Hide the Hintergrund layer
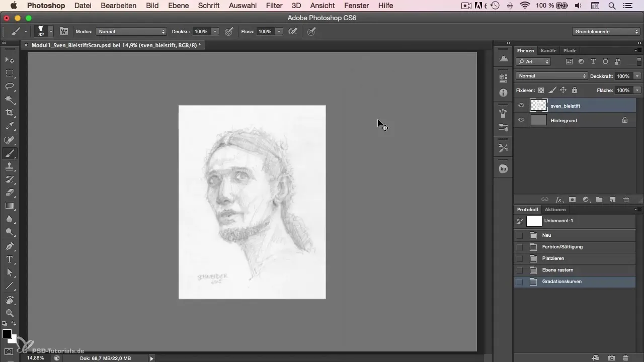This screenshot has height=362, width=644. [521, 120]
